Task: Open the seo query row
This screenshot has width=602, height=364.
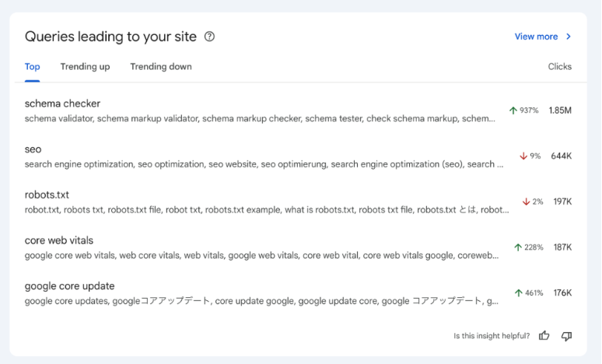Action: [33, 149]
